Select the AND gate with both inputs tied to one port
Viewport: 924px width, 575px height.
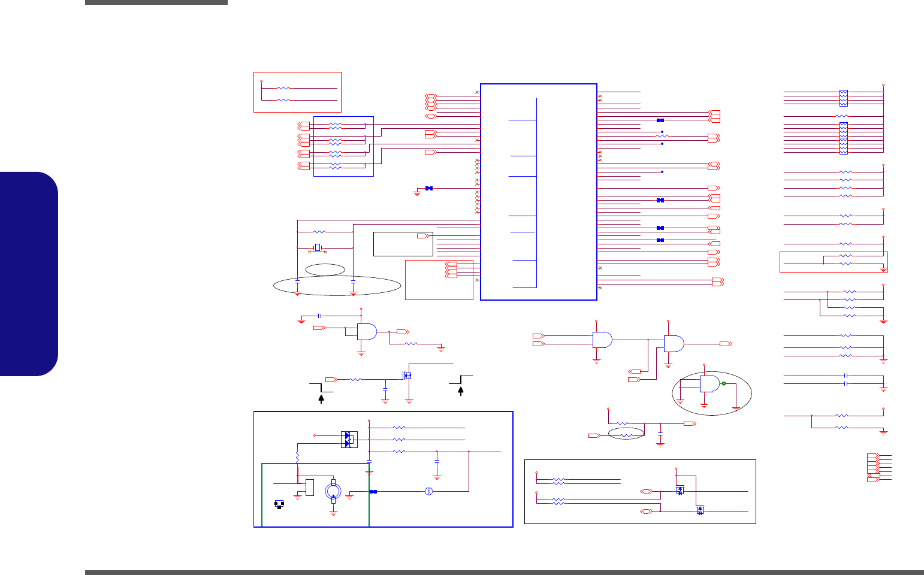(367, 332)
